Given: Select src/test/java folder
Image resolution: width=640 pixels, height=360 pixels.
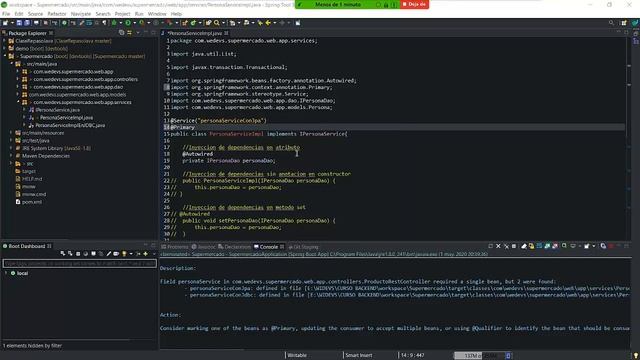Looking at the screenshot, I should click(36, 140).
